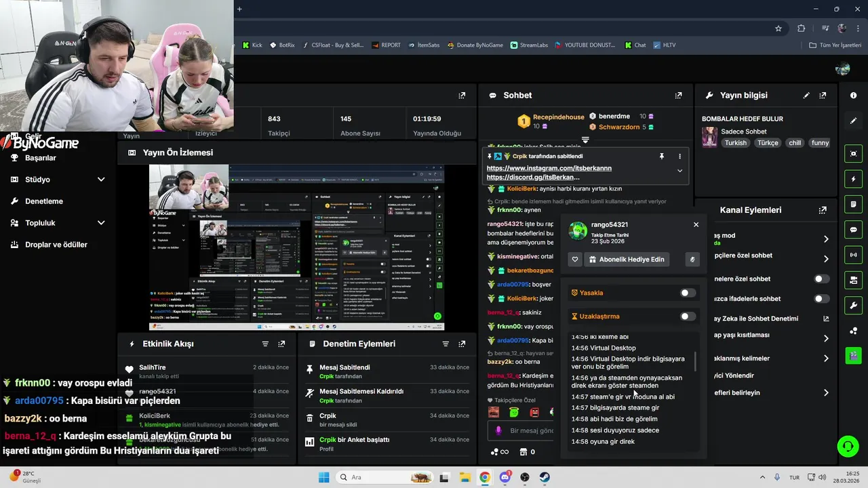This screenshot has width=868, height=488.
Task: Click the green clapperboard clip icon
Action: click(853, 354)
